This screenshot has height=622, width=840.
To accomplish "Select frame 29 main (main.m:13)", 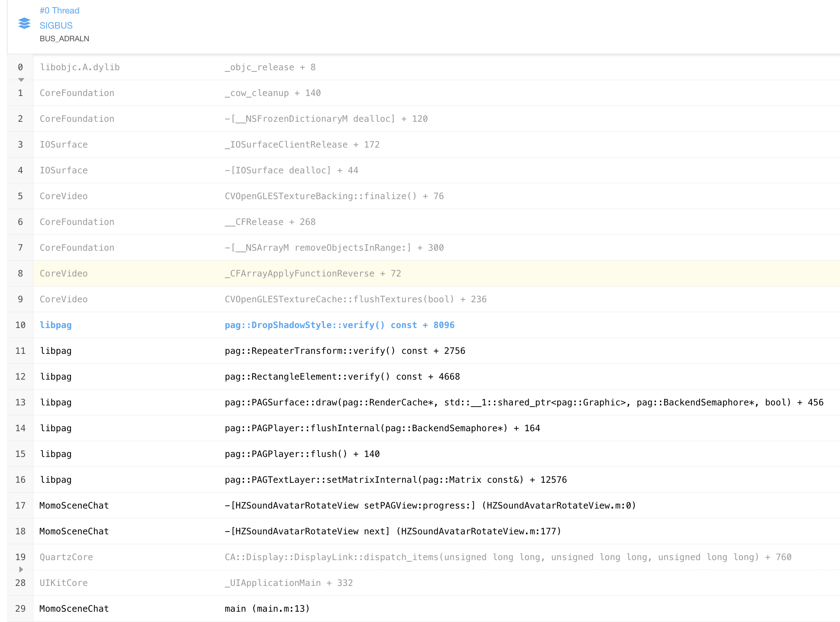I will 267,608.
